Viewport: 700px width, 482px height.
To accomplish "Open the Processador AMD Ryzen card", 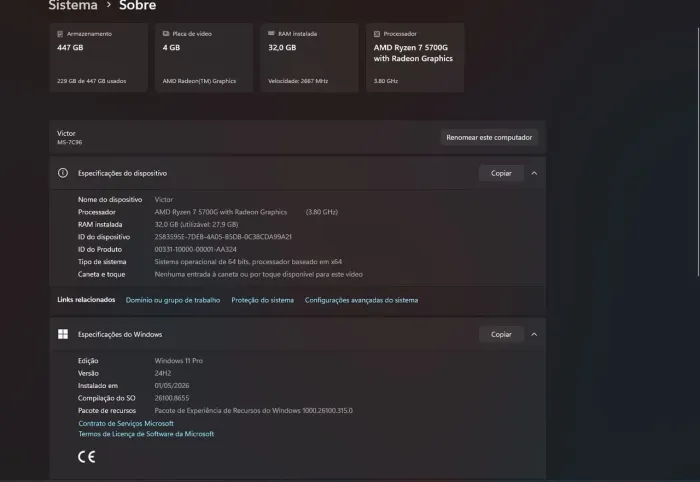I will (415, 58).
